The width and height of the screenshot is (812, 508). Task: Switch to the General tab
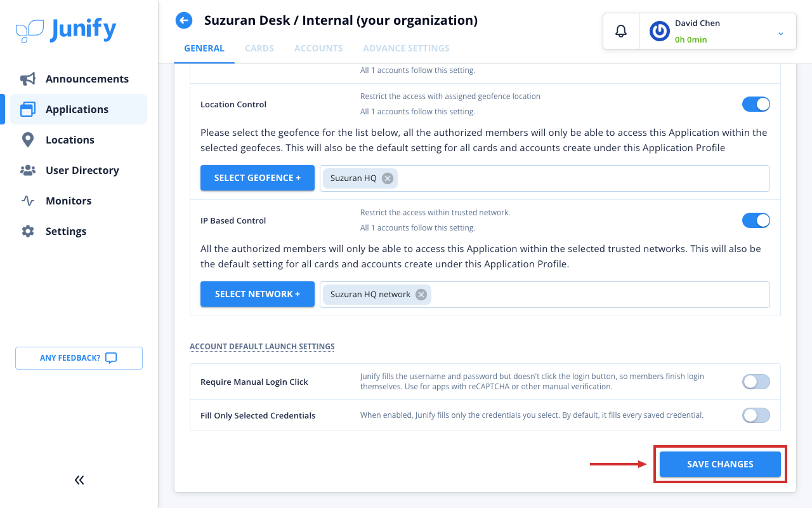coord(204,48)
